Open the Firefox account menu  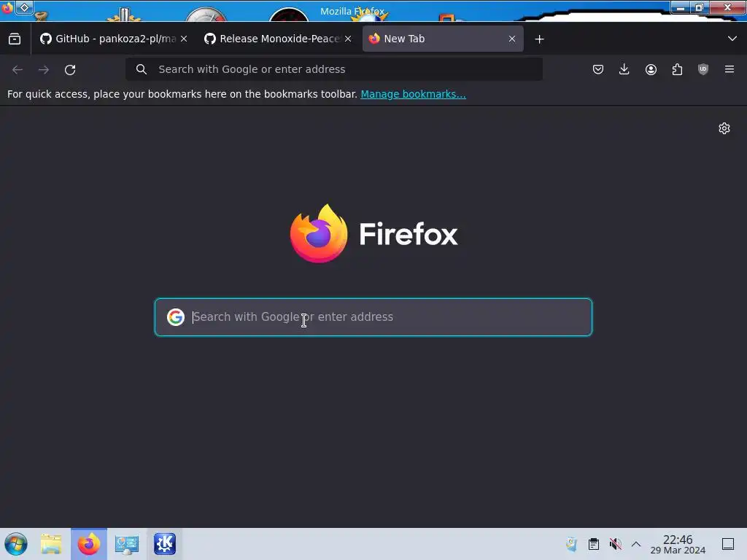(651, 69)
